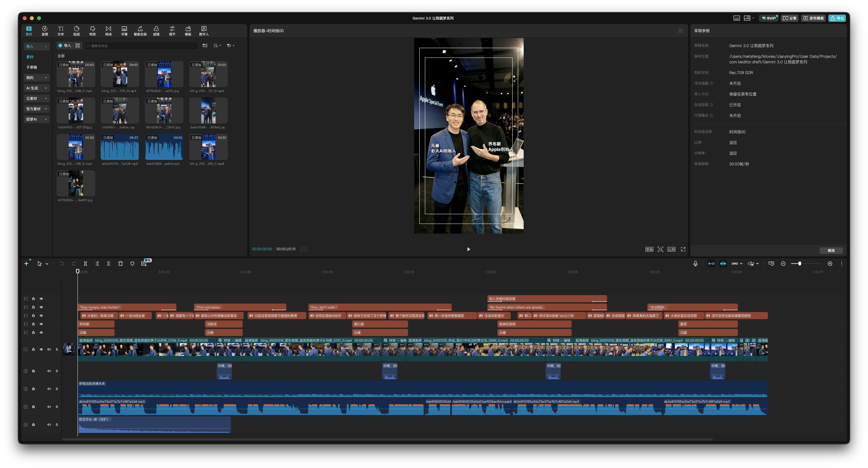Open the 音频 audio panel
The width and height of the screenshot is (868, 468).
[45, 31]
